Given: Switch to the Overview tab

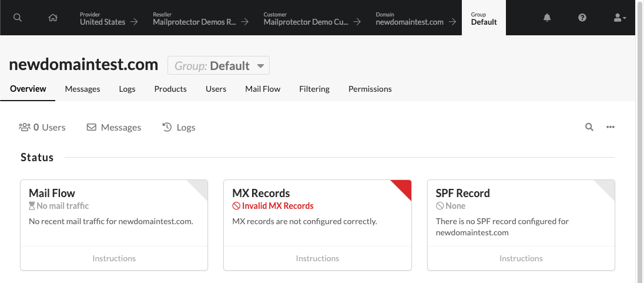Looking at the screenshot, I should tap(28, 89).
